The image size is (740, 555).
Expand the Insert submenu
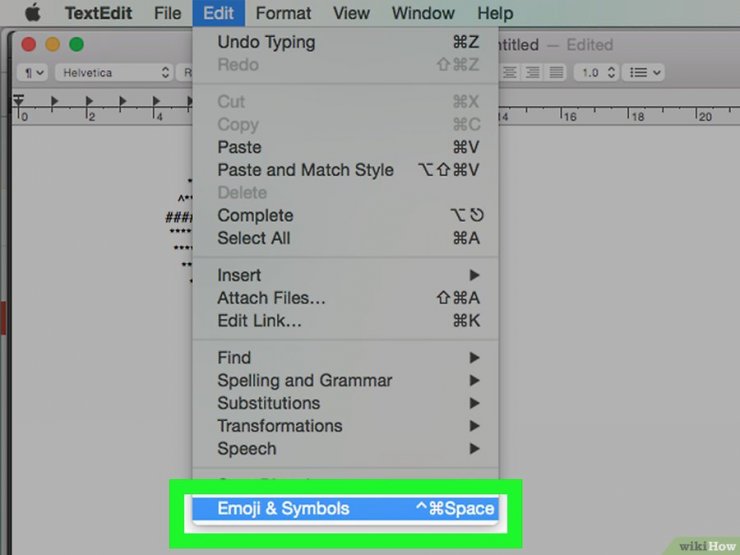[x=345, y=275]
